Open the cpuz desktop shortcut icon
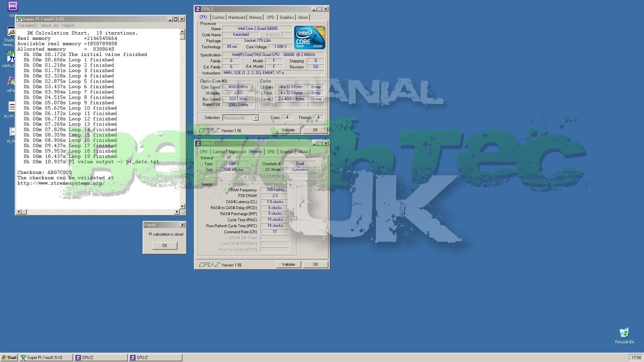The height and width of the screenshot is (362, 644). pos(12,6)
